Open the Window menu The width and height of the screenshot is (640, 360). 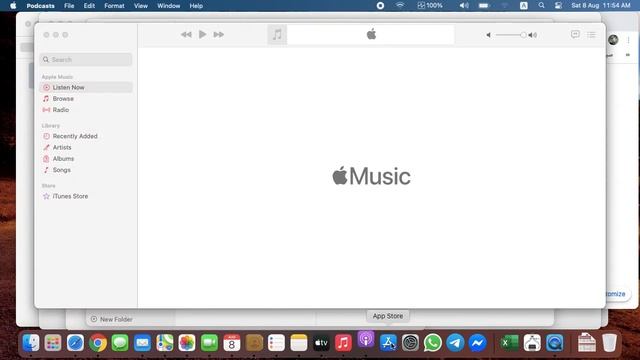pos(169,6)
